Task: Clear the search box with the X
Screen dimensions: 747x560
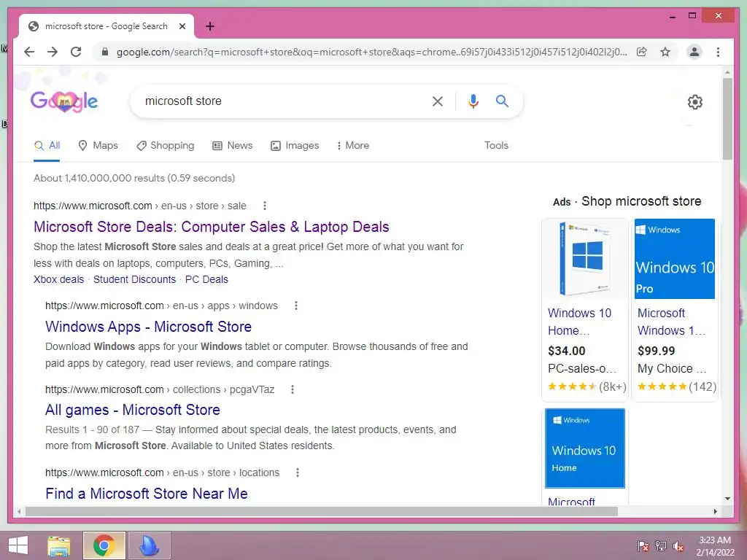Action: point(438,101)
